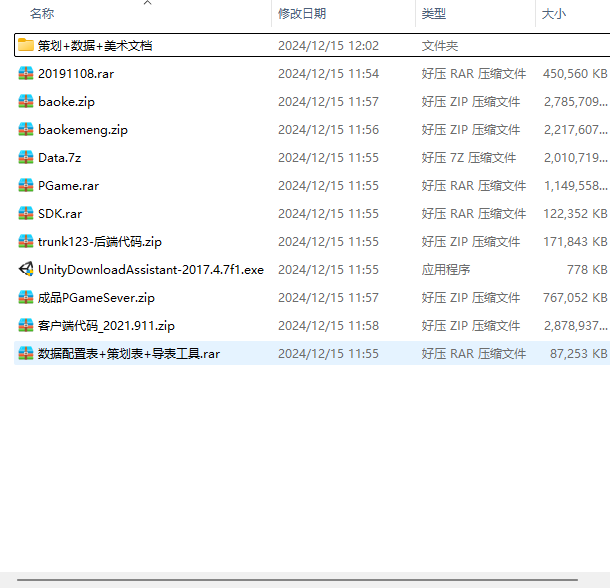Click the horizontal scrollbar at the bottom
Image resolution: width=610 pixels, height=588 pixels.
point(297,580)
